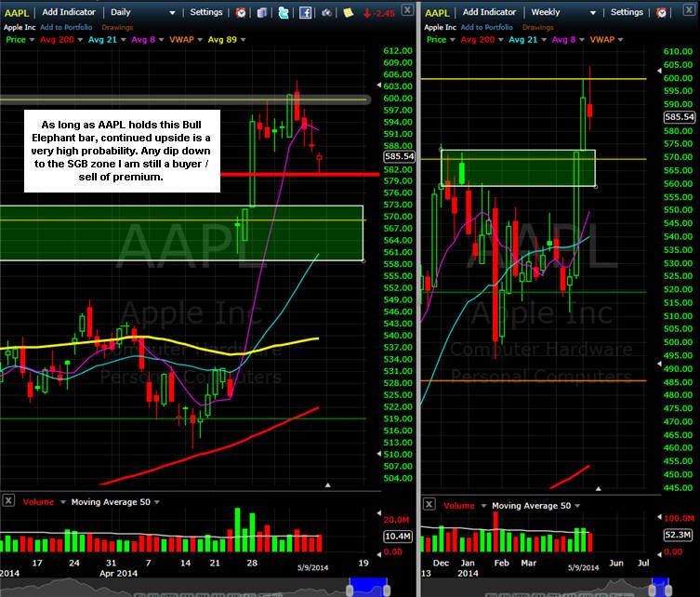
Task: Click the 5/9/2014 date label under Daily chart
Action: coord(313,567)
